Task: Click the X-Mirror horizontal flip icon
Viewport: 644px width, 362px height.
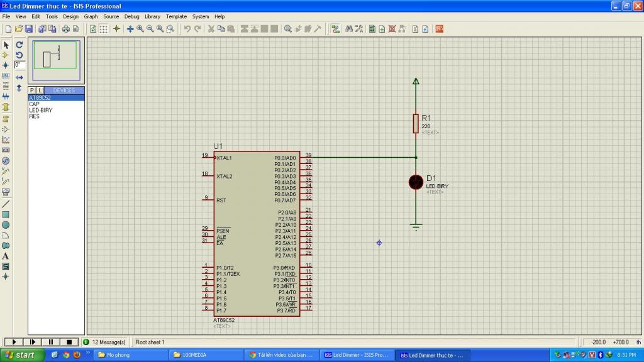Action: tap(19, 77)
